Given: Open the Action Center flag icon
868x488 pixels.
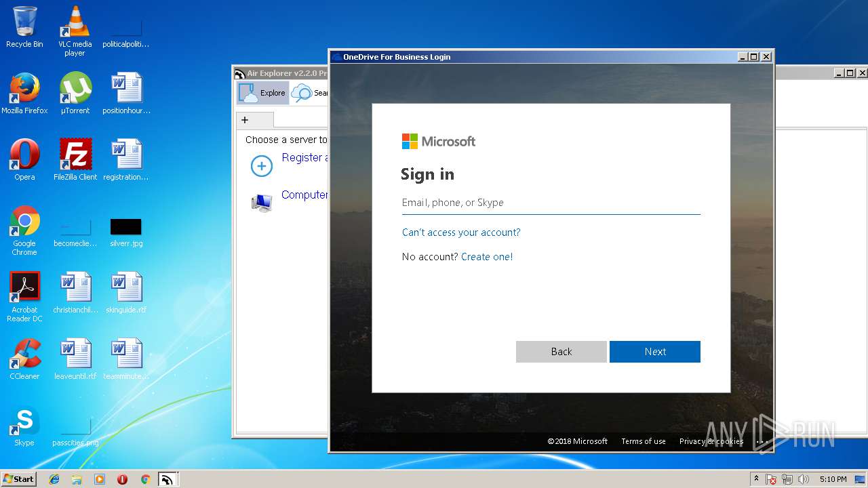Looking at the screenshot, I should point(771,479).
